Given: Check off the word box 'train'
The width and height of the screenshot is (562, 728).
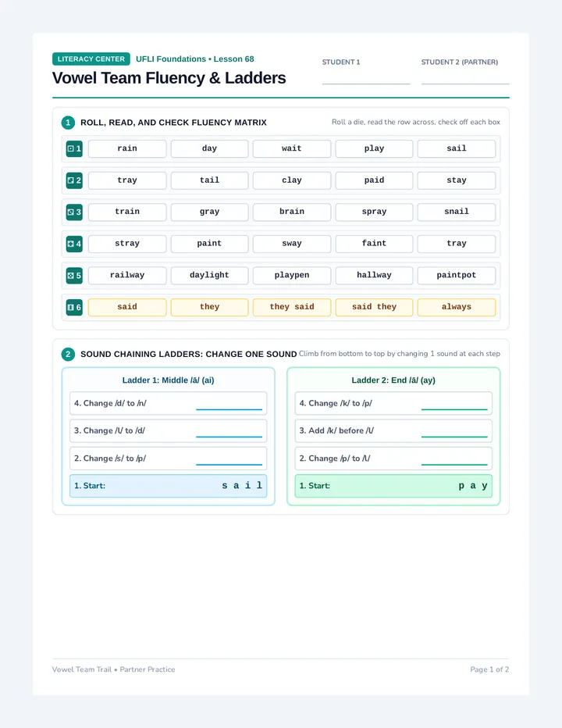Looking at the screenshot, I should [127, 212].
